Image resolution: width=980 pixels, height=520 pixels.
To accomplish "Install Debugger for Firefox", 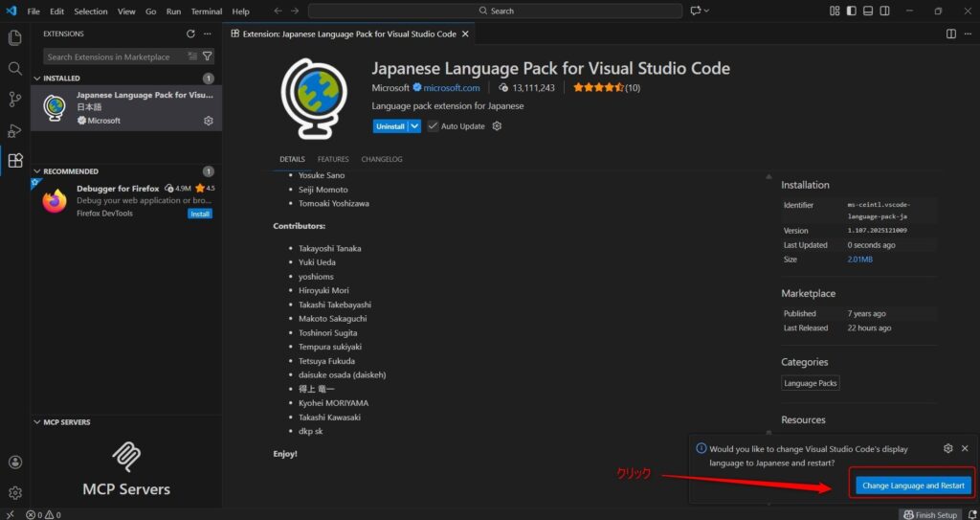I will coord(200,214).
